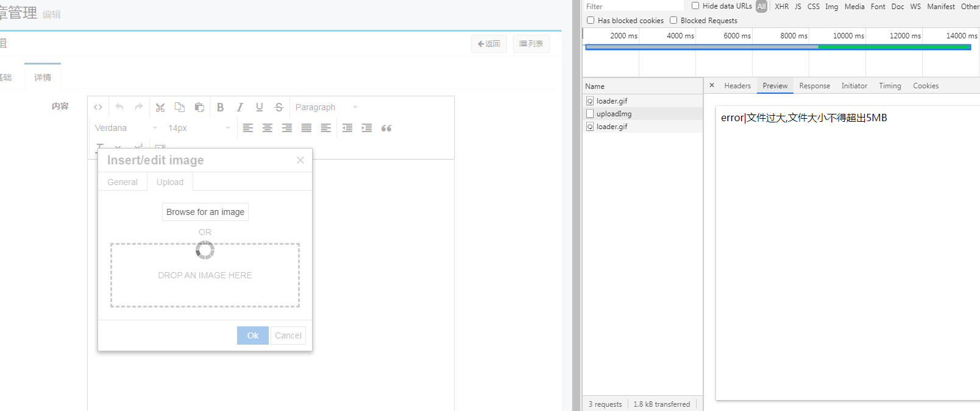Image resolution: width=980 pixels, height=411 pixels.
Task: Apply italic formatting icon
Action: click(240, 107)
